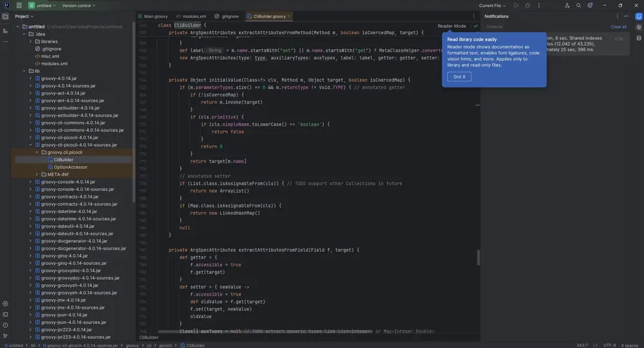Collapse the groovy.cli.picocli package node
Image resolution: width=644 pixels, height=348 pixels.
tap(37, 153)
